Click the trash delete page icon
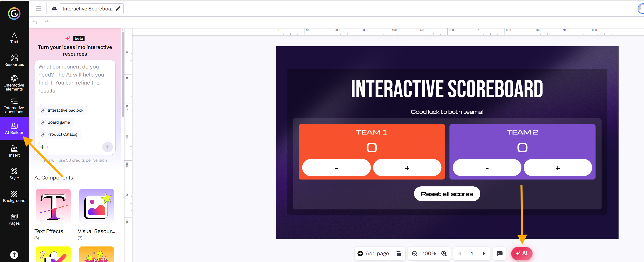The image size is (644, 262). 398,254
